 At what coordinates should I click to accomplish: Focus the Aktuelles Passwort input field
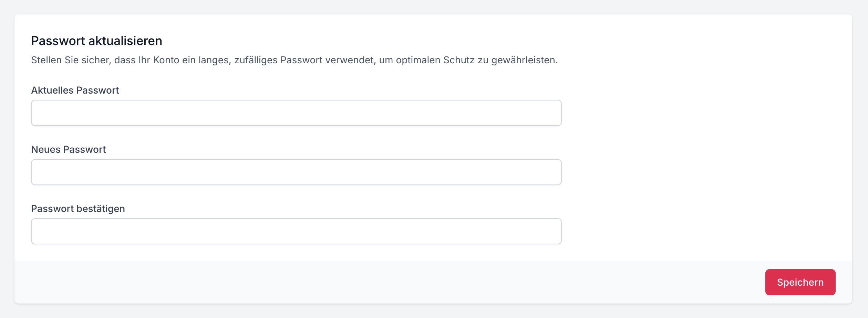[x=296, y=113]
